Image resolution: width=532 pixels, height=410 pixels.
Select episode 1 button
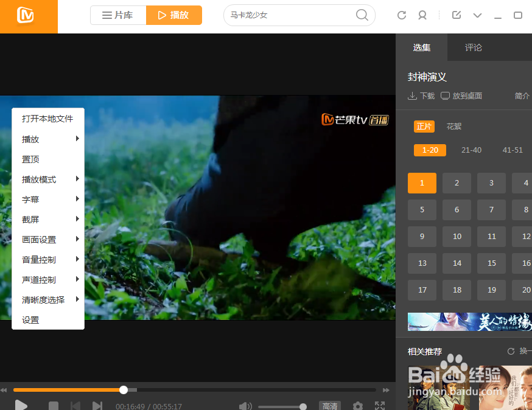(422, 183)
